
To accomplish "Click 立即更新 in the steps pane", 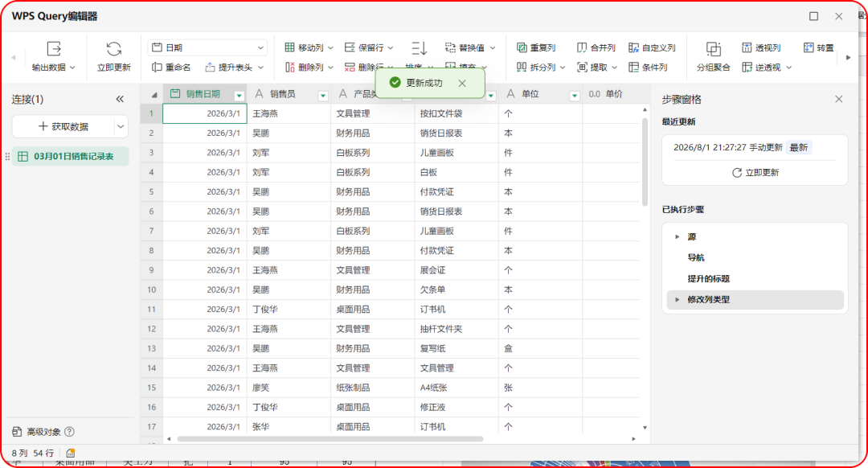I will point(755,173).
